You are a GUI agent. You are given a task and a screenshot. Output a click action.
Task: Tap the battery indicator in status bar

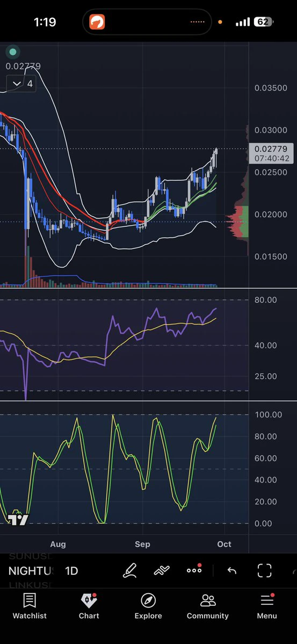[263, 22]
